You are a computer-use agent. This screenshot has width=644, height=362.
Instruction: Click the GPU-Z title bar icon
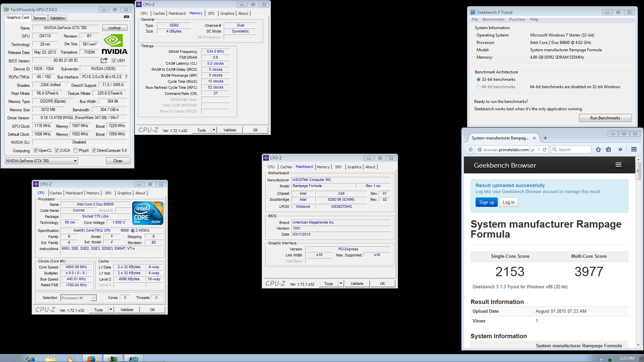click(x=6, y=9)
